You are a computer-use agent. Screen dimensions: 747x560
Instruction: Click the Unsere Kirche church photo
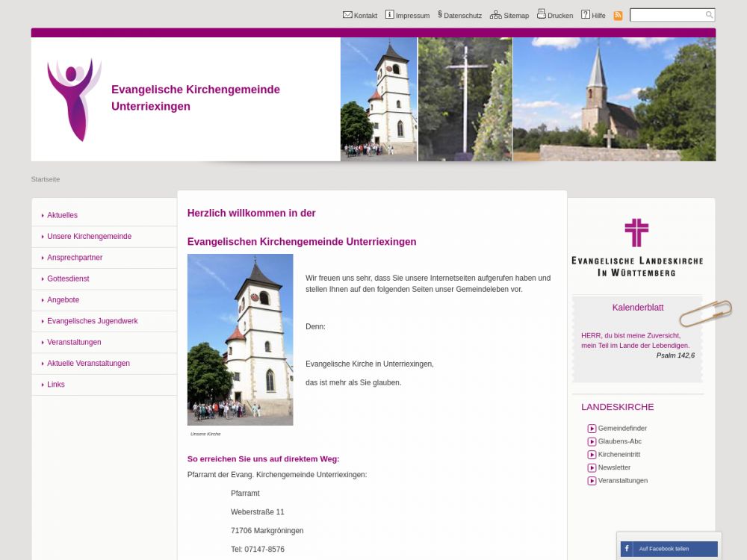point(240,340)
